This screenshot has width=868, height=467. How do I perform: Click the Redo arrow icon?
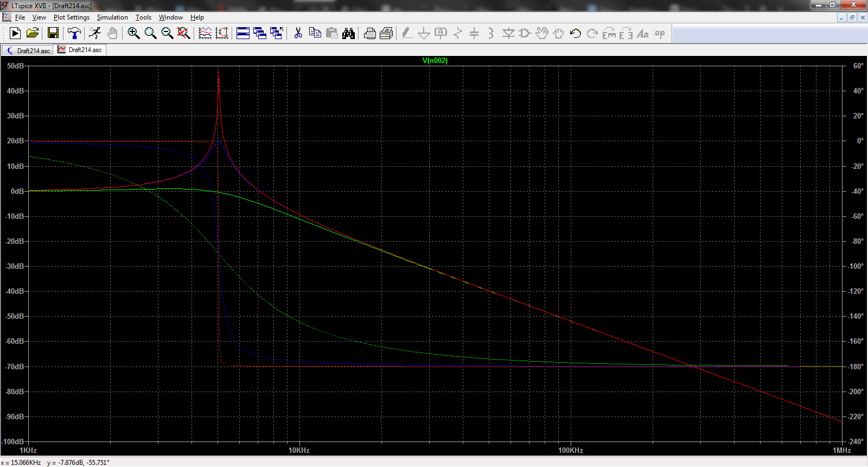coord(592,33)
